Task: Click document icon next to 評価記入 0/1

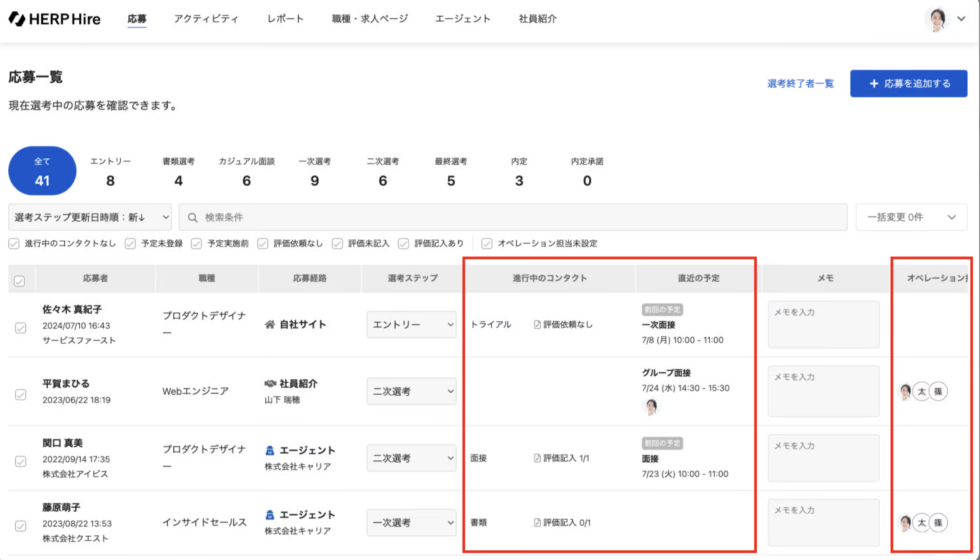Action: 537,522
